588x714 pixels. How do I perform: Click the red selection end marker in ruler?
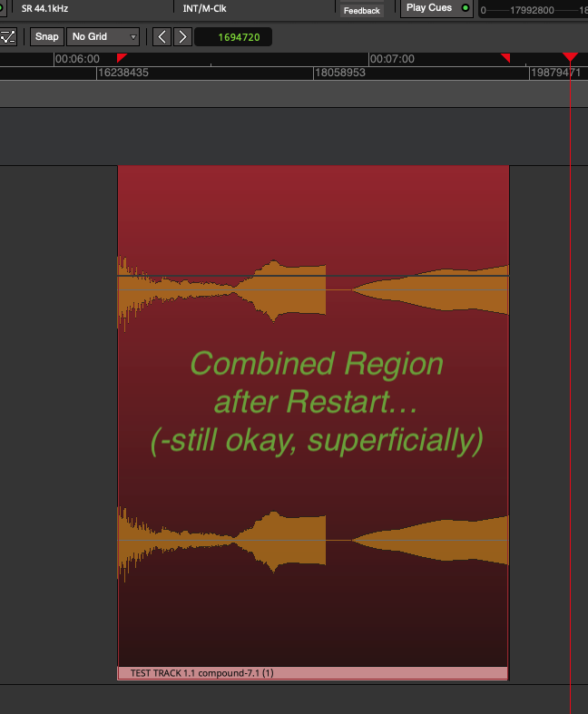[x=505, y=58]
